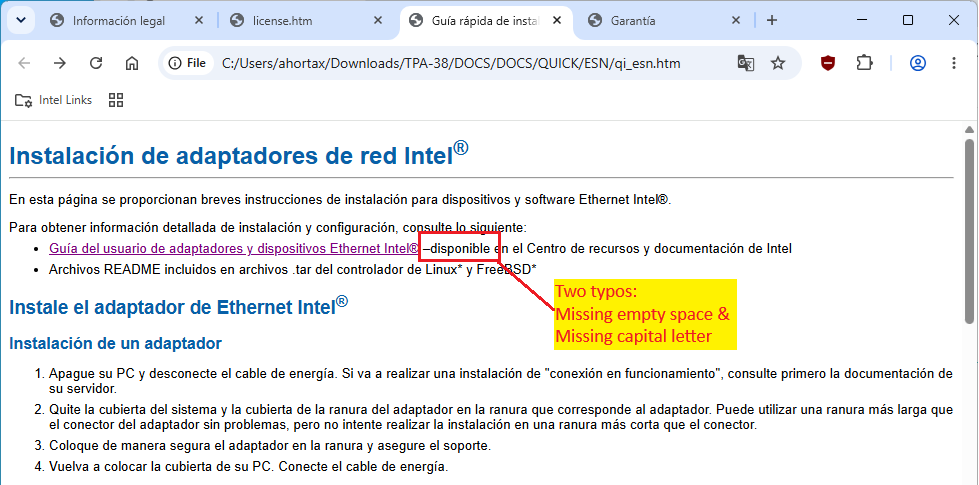Open the Intel Links bookmarks folder
The width and height of the screenshot is (979, 485).
54,100
